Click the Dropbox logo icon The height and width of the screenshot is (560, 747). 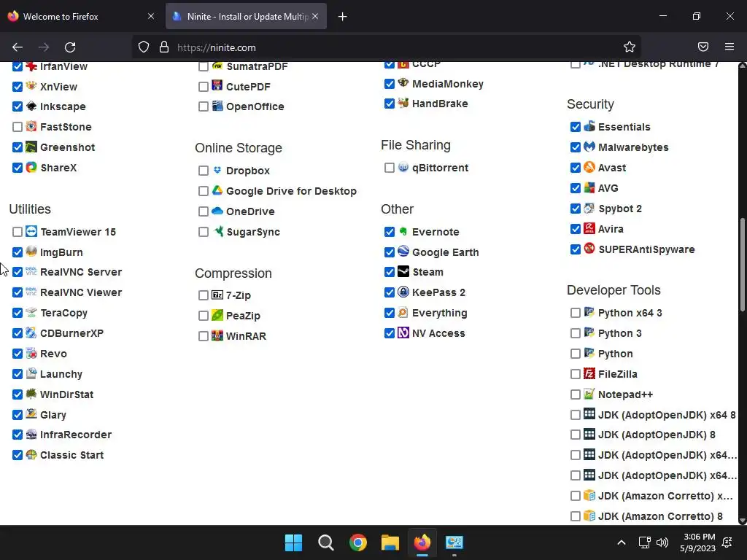coord(217,170)
